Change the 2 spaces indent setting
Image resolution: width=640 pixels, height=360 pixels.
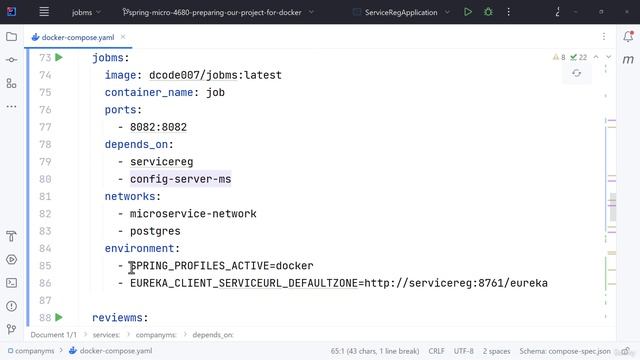(496, 351)
